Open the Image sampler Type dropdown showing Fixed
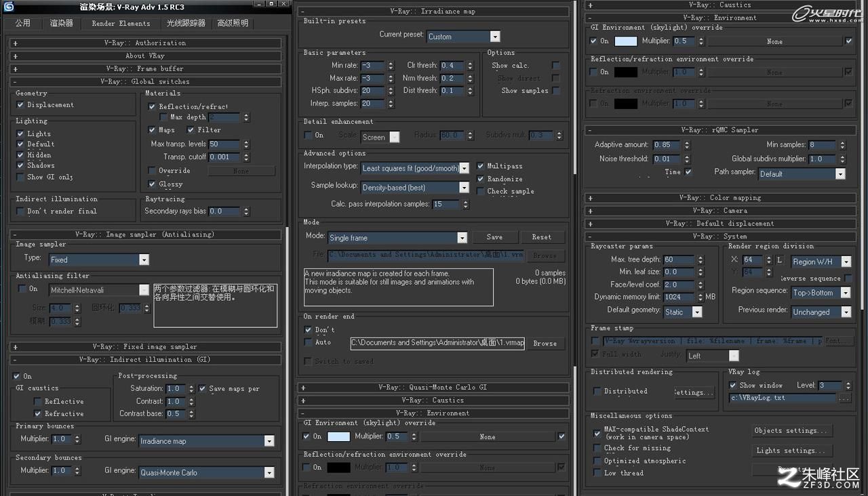 coord(99,260)
